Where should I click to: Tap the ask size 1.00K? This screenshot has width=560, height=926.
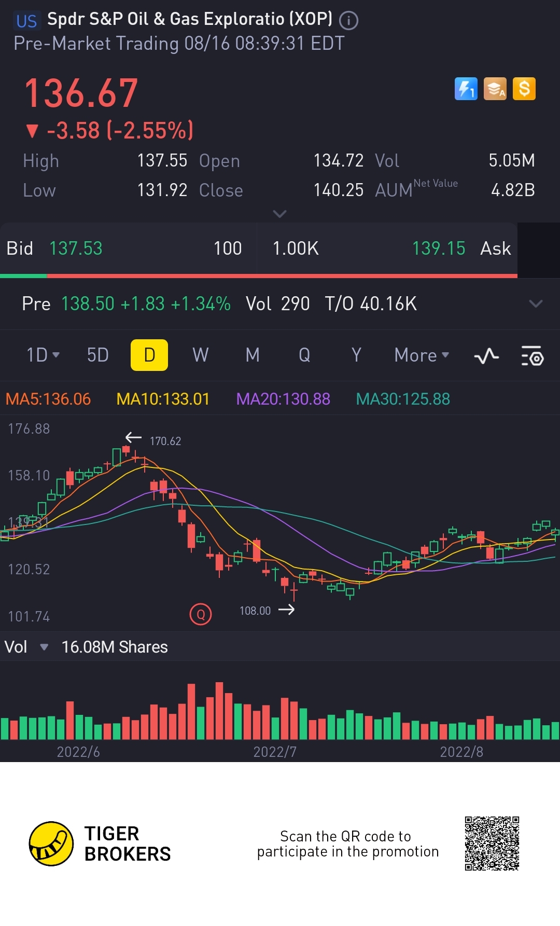(x=296, y=248)
